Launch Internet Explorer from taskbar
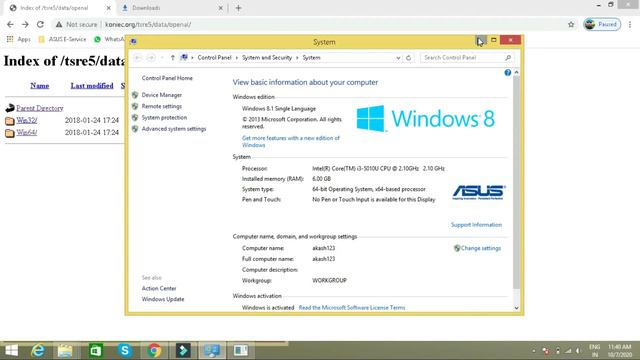The image size is (640, 360). [38, 350]
